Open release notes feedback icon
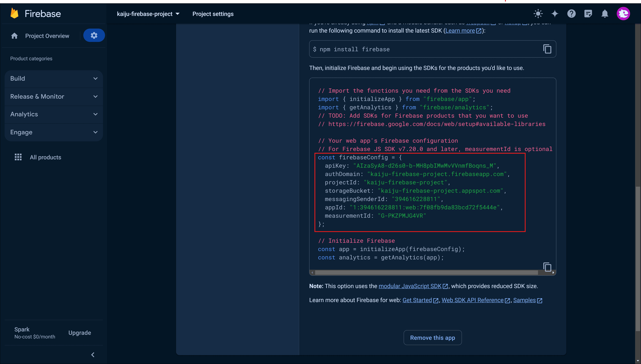Viewport: 641px width, 364px height. click(588, 14)
